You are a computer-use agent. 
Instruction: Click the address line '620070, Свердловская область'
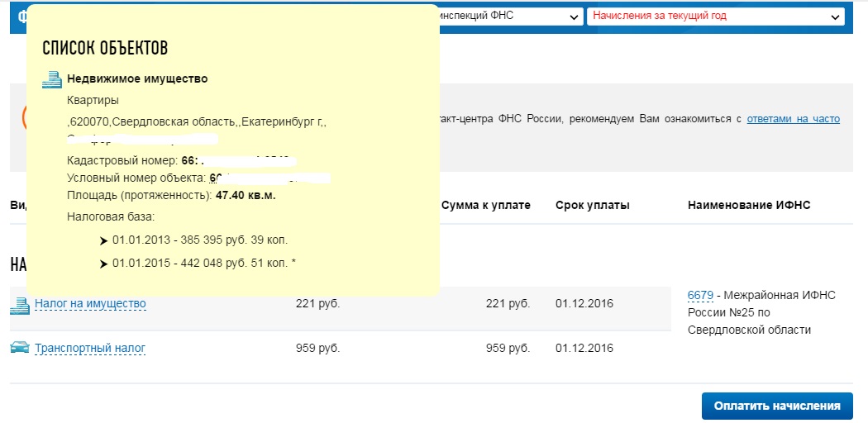click(x=197, y=121)
